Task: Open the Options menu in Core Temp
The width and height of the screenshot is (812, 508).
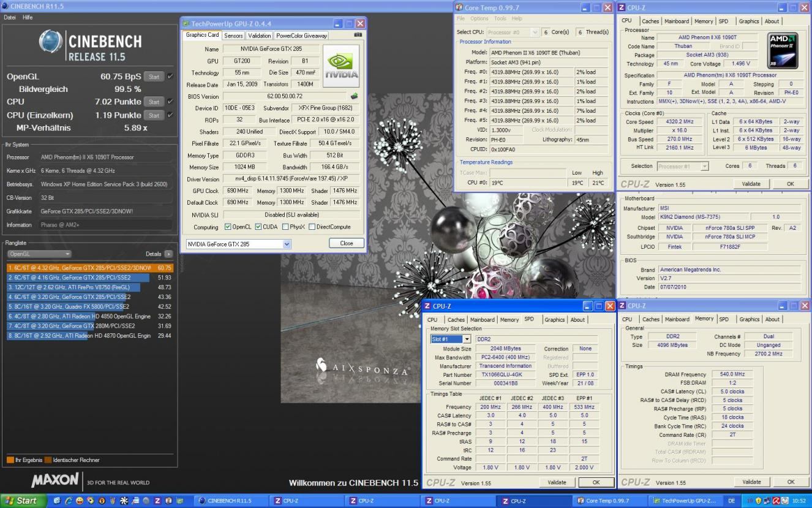Action: coord(479,18)
